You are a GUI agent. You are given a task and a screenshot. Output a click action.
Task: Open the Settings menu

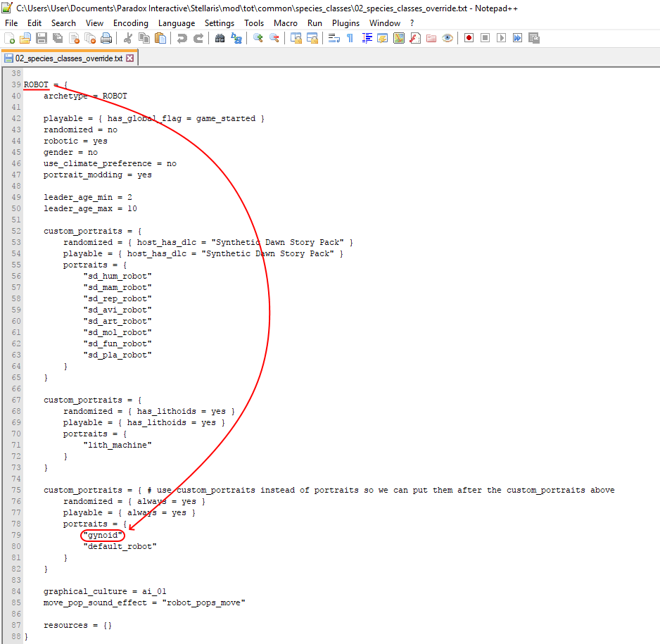point(220,23)
